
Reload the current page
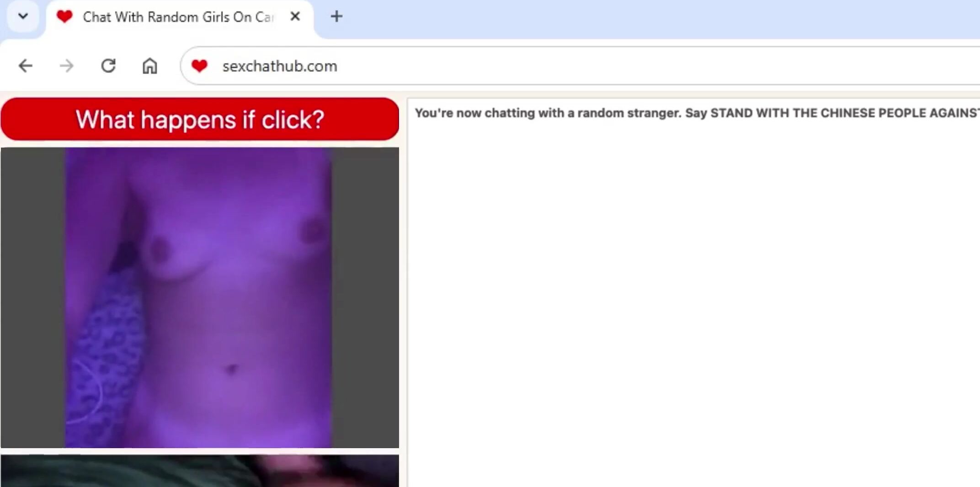(x=108, y=66)
